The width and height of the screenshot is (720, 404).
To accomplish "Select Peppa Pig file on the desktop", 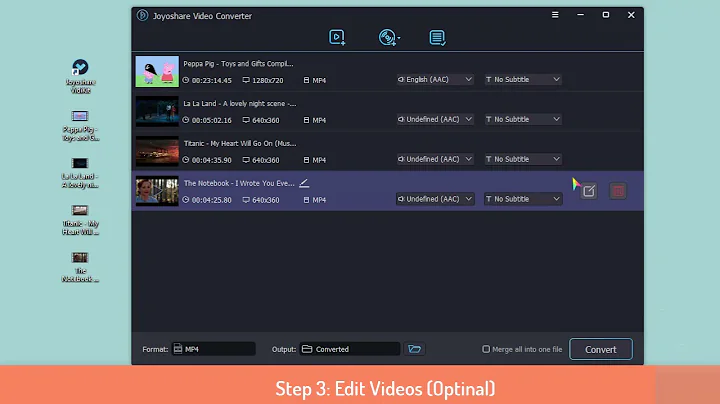I will (80, 125).
